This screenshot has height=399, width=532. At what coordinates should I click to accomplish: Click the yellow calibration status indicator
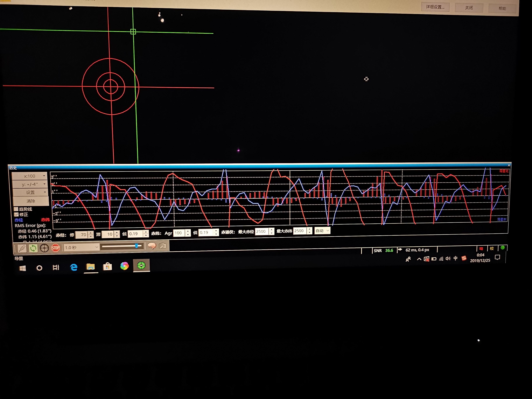tap(492, 248)
